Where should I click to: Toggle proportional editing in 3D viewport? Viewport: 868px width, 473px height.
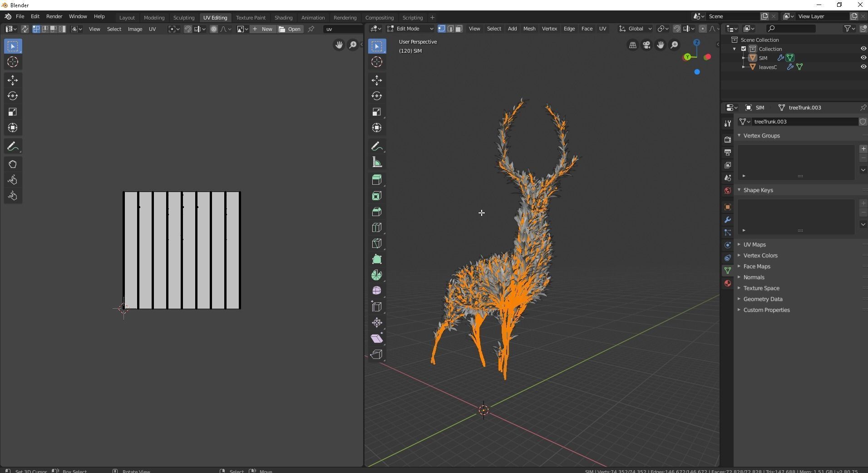click(x=702, y=29)
